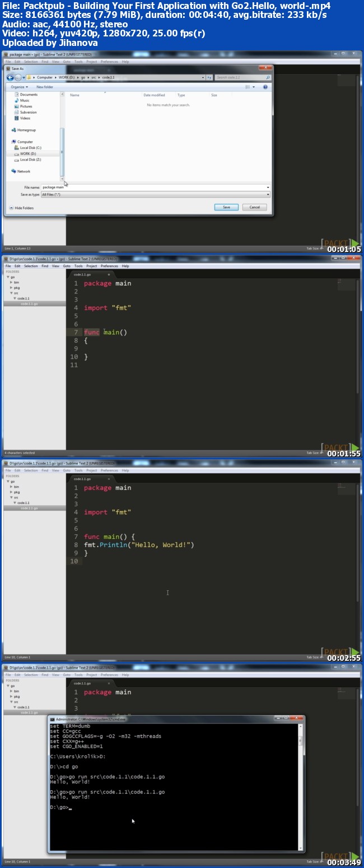Select Network in the Save As navigation pane
The height and width of the screenshot is (868, 364).
pyautogui.click(x=21, y=171)
